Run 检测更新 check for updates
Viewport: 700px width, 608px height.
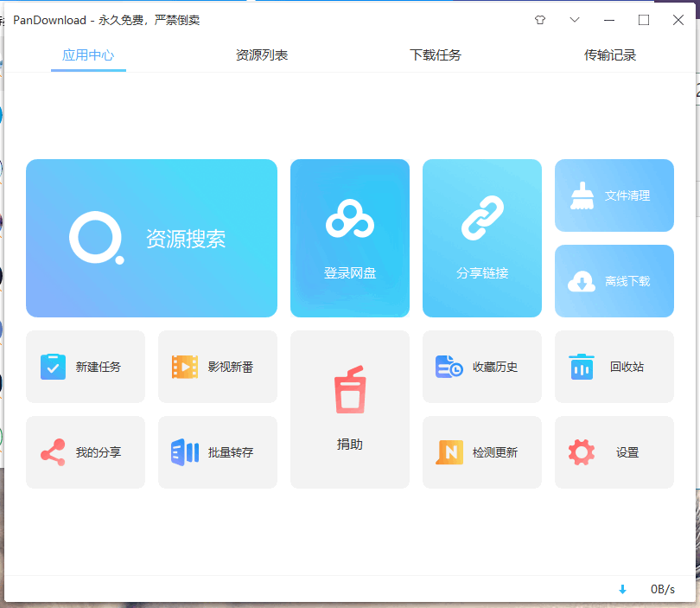point(481,451)
